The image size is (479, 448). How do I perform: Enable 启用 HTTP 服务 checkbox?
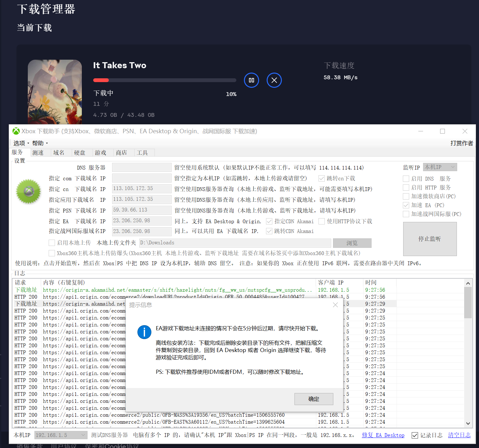point(406,188)
